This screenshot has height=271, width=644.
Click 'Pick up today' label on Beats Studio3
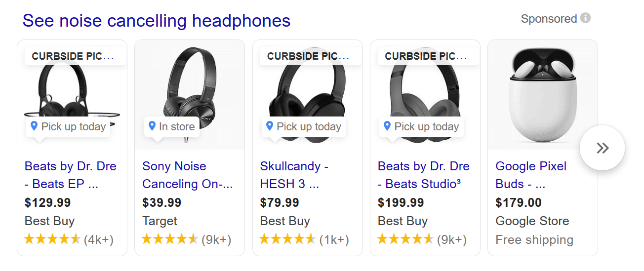(x=426, y=126)
